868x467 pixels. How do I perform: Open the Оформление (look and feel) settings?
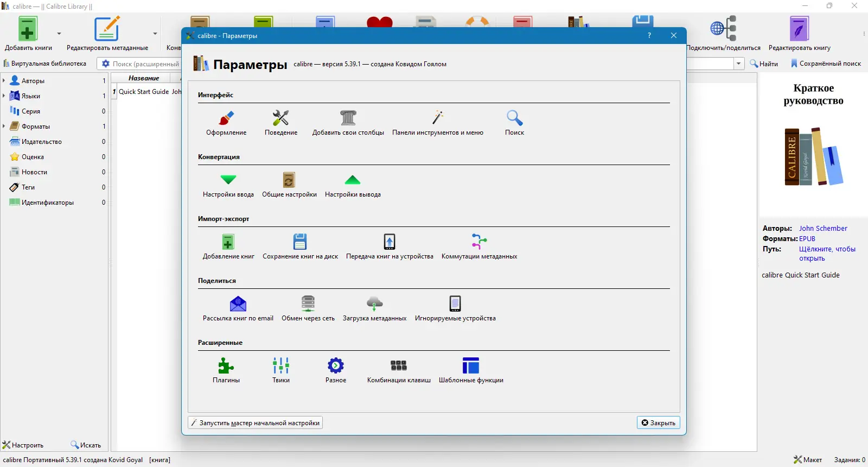point(226,123)
